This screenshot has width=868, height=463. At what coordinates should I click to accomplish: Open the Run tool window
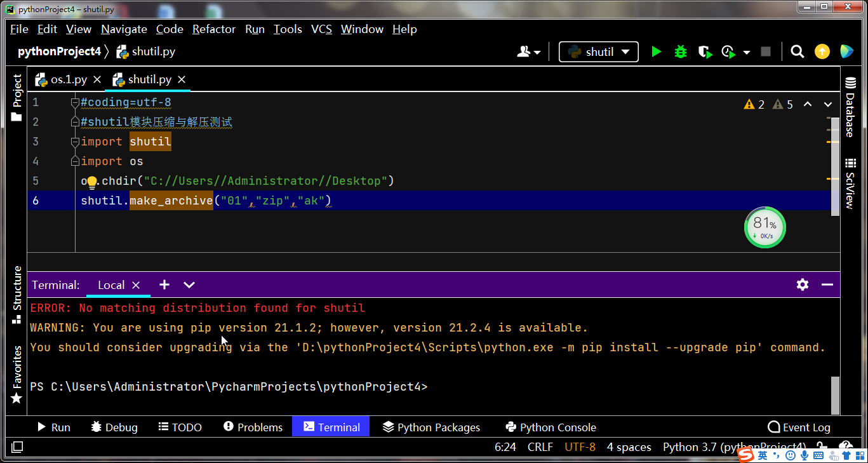[53, 427]
